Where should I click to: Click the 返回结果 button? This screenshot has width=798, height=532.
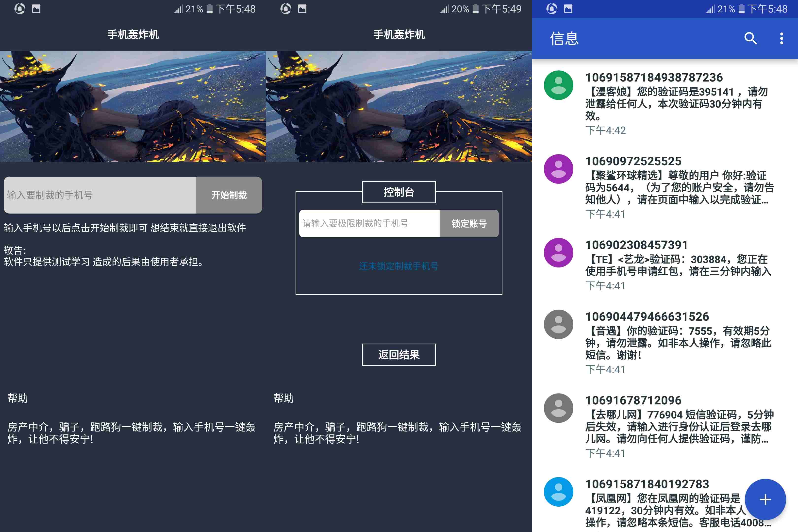click(x=399, y=355)
